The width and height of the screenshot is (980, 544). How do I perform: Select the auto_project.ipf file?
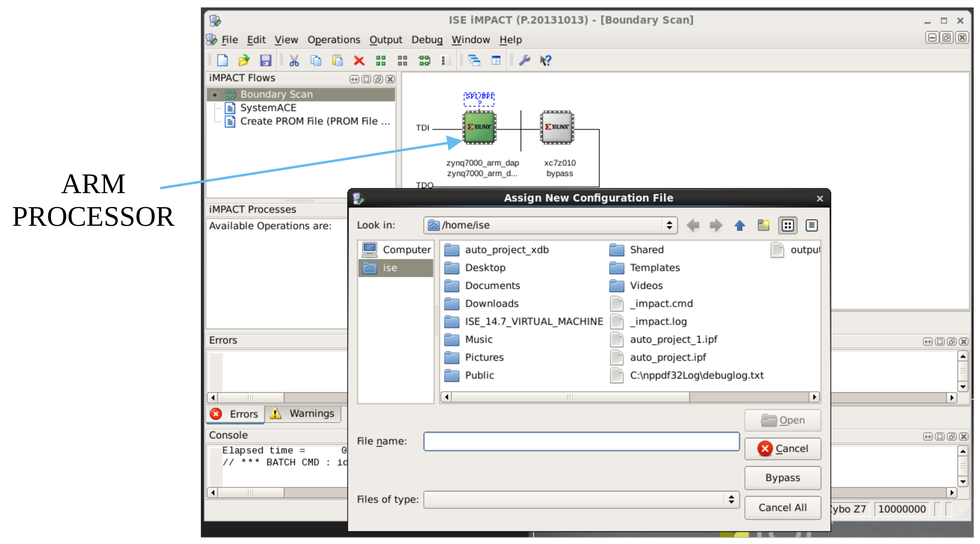658,357
